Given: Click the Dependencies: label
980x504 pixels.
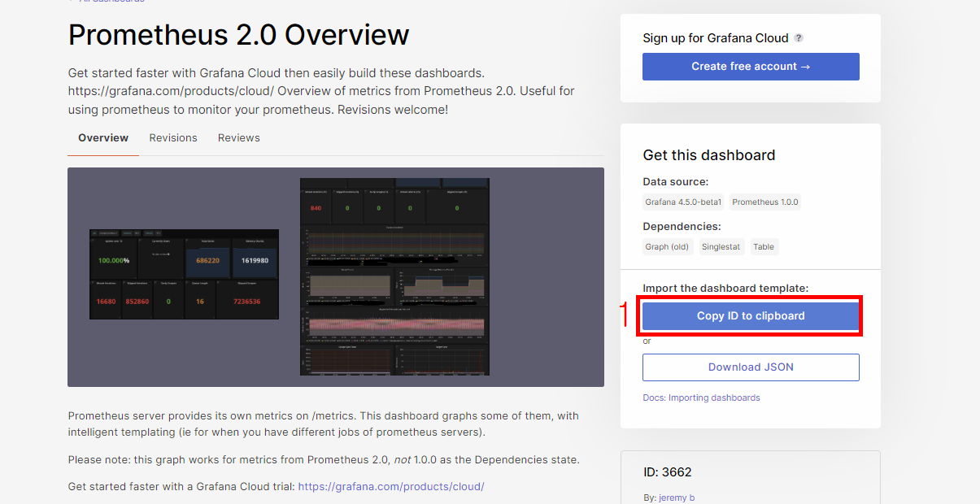Looking at the screenshot, I should [x=682, y=227].
